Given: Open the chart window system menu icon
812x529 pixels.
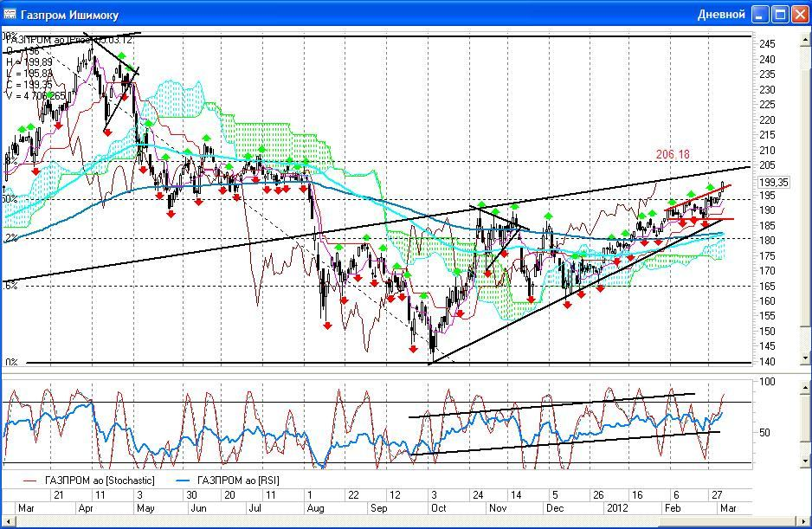Looking at the screenshot, I should pos(10,14).
